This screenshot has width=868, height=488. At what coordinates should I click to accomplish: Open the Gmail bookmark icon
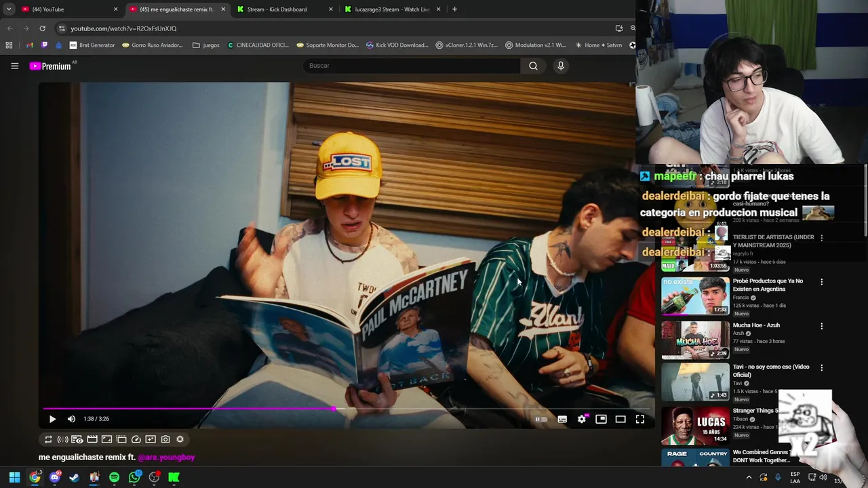(30, 45)
